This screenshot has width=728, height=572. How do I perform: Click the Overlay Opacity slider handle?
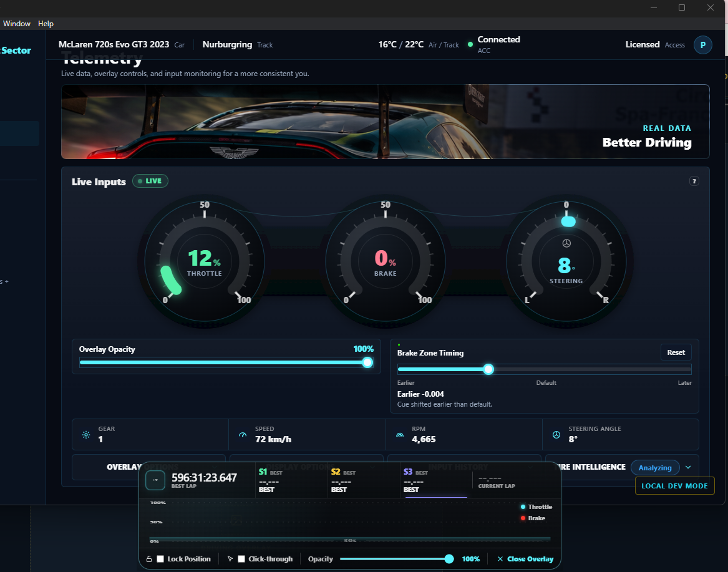(367, 362)
